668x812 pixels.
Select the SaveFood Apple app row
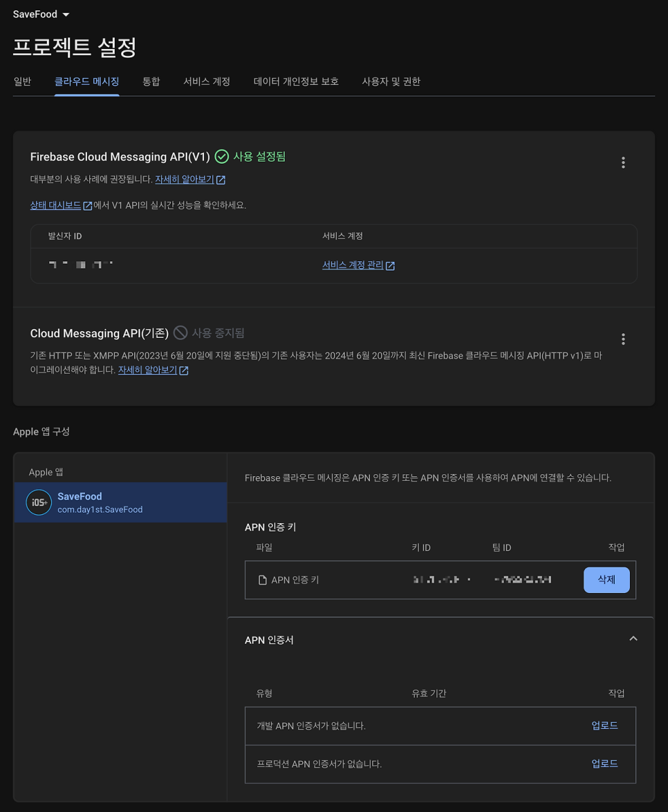tap(120, 502)
